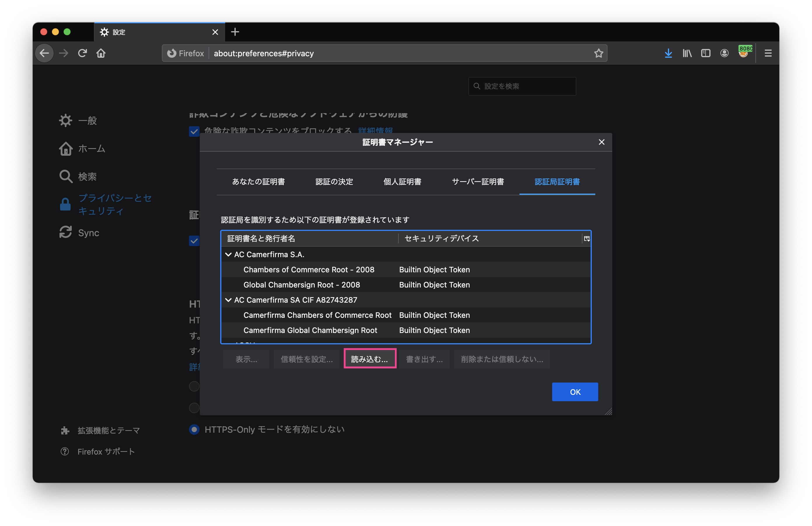
Task: Click Builtin Object Token for Global Chambersign 2008
Action: click(x=434, y=285)
